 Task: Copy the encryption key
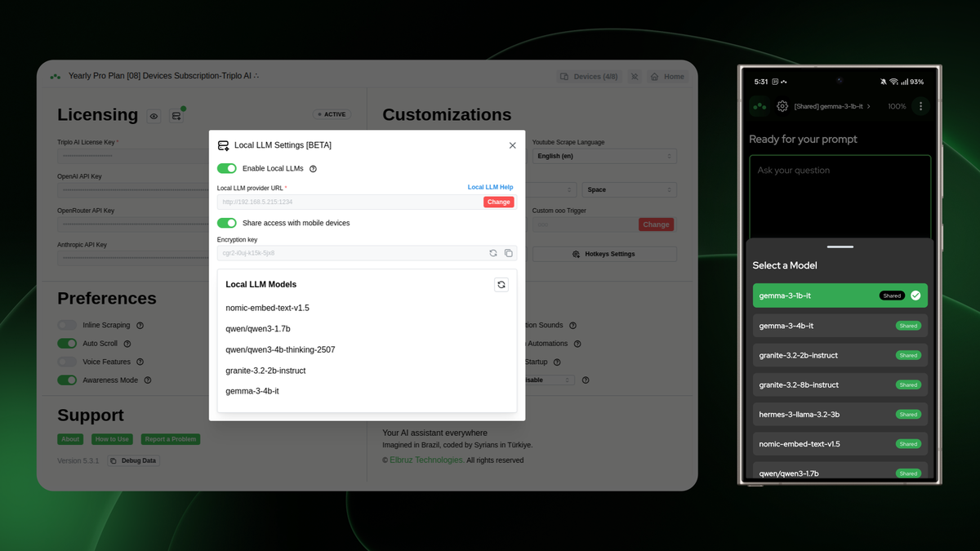coord(509,253)
